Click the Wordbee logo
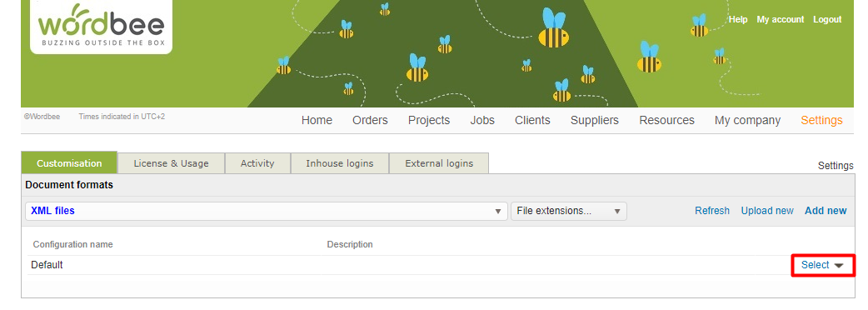The image size is (868, 310). tap(102, 27)
